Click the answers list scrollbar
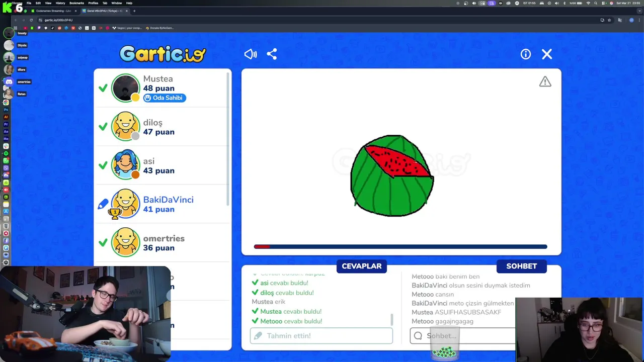Viewport: 644px width, 362px height. (392, 320)
